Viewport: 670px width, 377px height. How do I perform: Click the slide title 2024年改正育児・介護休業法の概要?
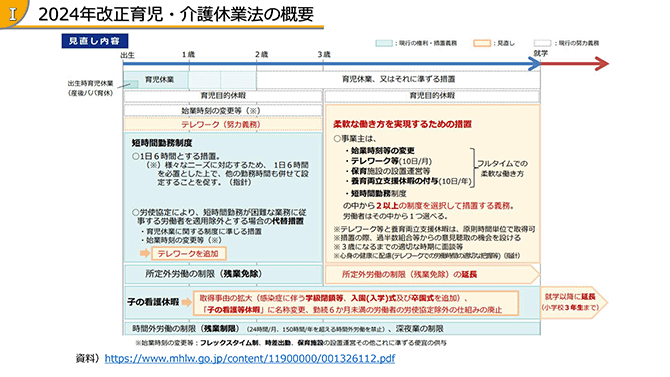[x=176, y=15]
